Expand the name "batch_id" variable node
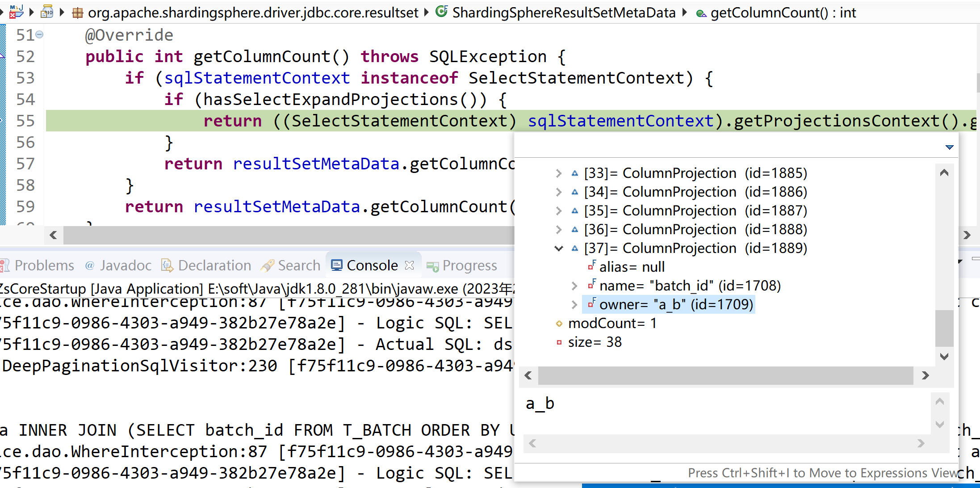Screen dimensions: 980x488 [x=574, y=286]
